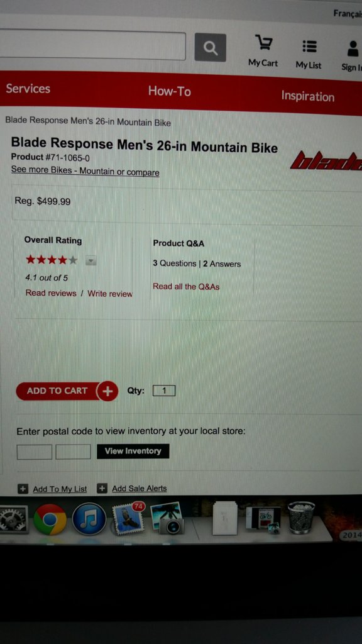Open iTunes from the dock
The height and width of the screenshot is (644, 362).
point(89,519)
